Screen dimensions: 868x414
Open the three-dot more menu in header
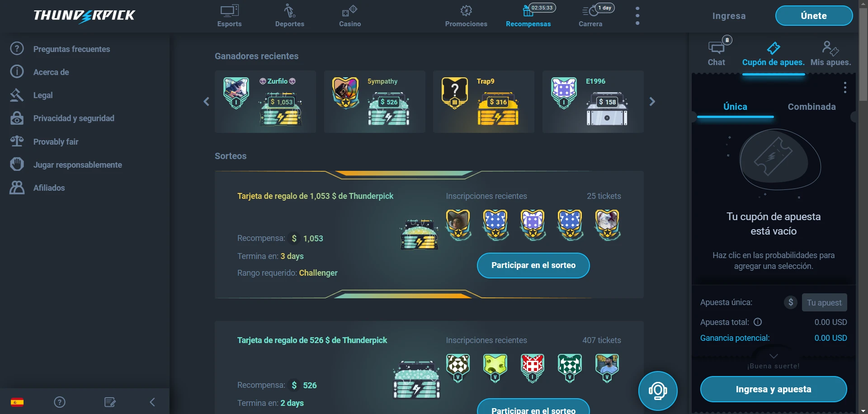tap(637, 16)
